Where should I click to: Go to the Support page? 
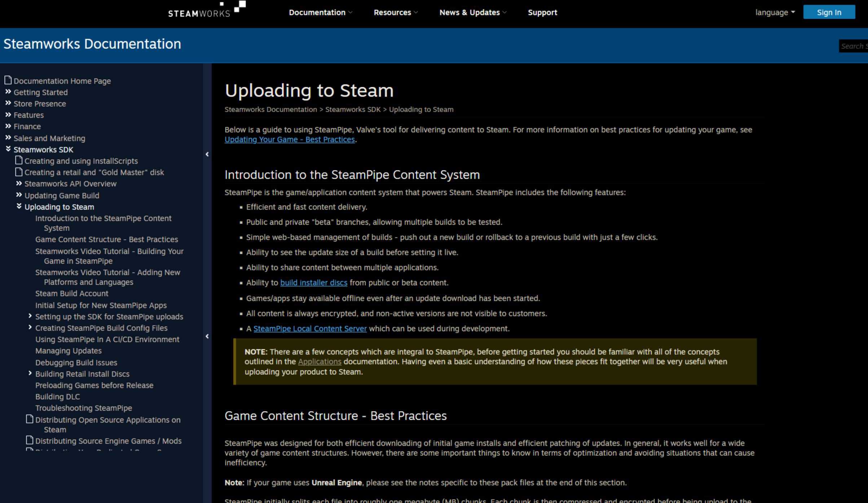[542, 13]
